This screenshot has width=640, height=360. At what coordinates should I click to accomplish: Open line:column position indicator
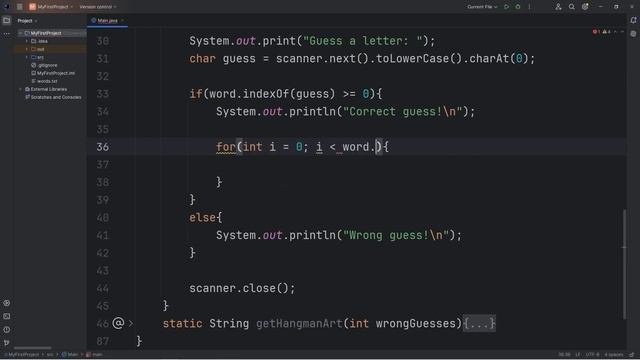tap(564, 355)
